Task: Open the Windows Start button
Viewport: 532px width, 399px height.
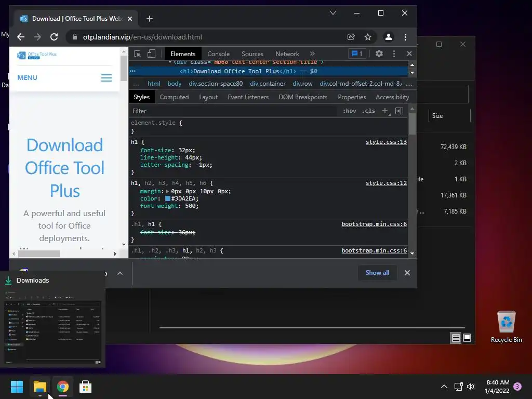Action: pos(17,387)
